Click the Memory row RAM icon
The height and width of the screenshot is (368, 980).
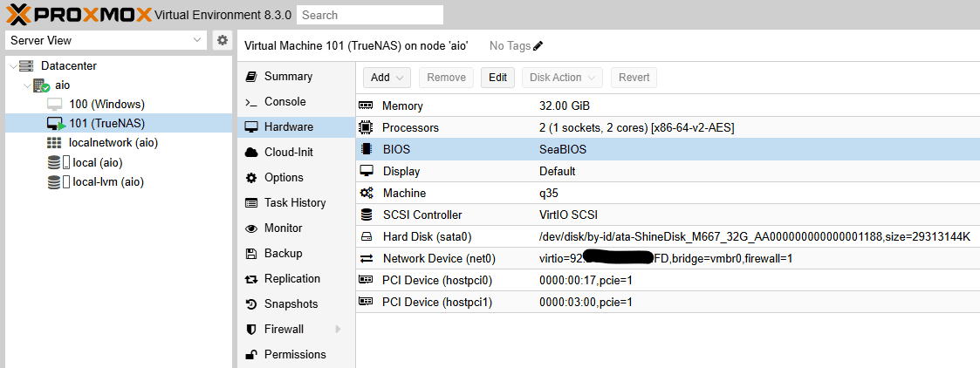pyautogui.click(x=366, y=106)
